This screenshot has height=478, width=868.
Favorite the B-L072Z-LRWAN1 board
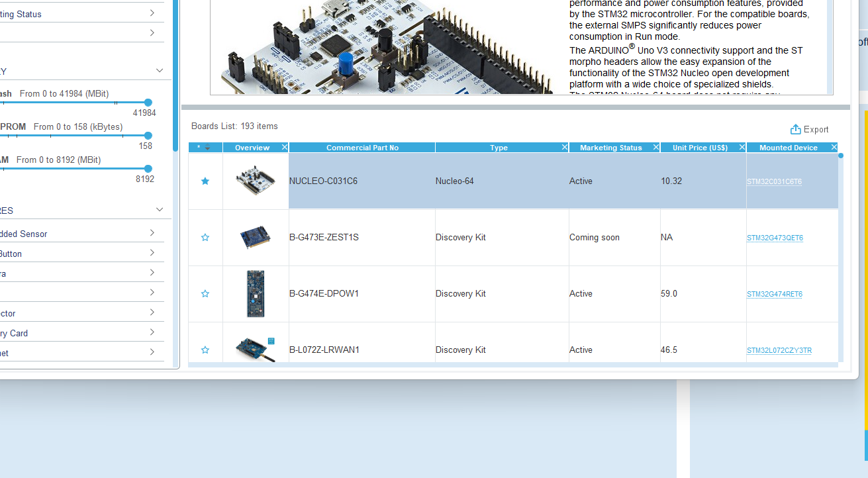coord(205,350)
